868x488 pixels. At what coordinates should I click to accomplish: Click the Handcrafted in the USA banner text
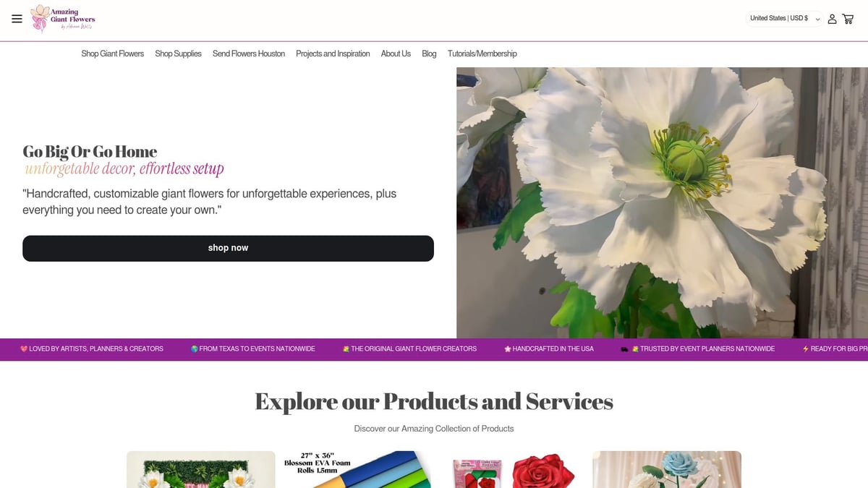point(549,348)
